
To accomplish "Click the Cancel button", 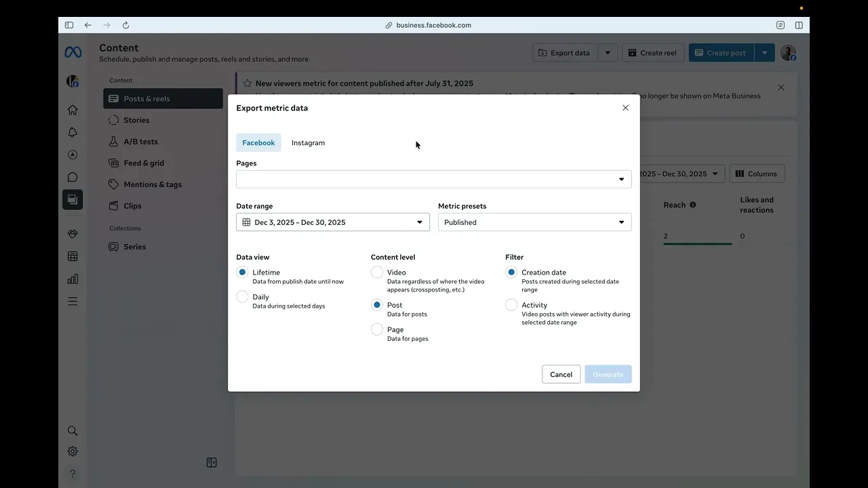I will coord(561,374).
